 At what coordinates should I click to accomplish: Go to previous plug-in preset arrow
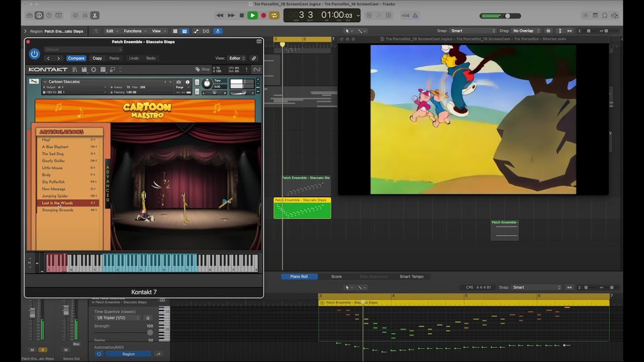(x=48, y=58)
